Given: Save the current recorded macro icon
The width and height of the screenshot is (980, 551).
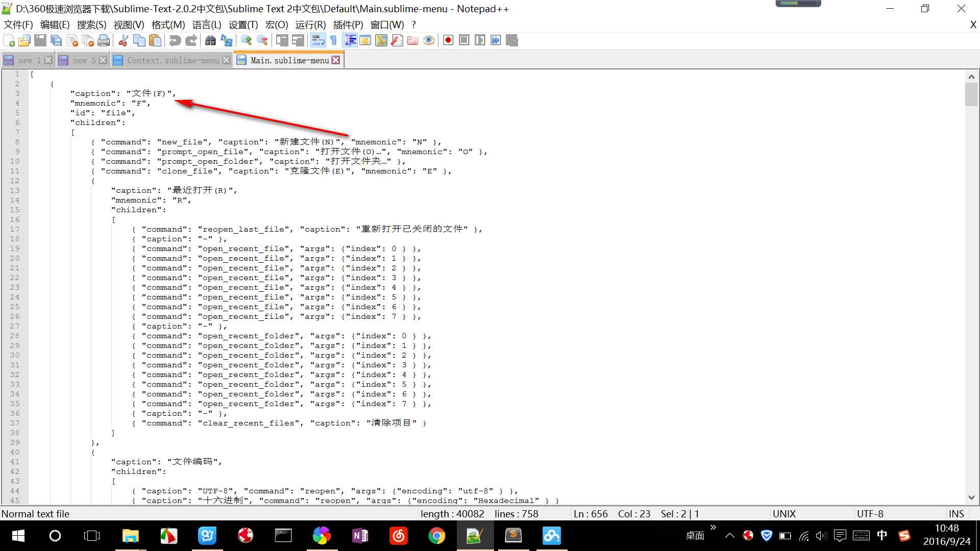Looking at the screenshot, I should [x=512, y=40].
